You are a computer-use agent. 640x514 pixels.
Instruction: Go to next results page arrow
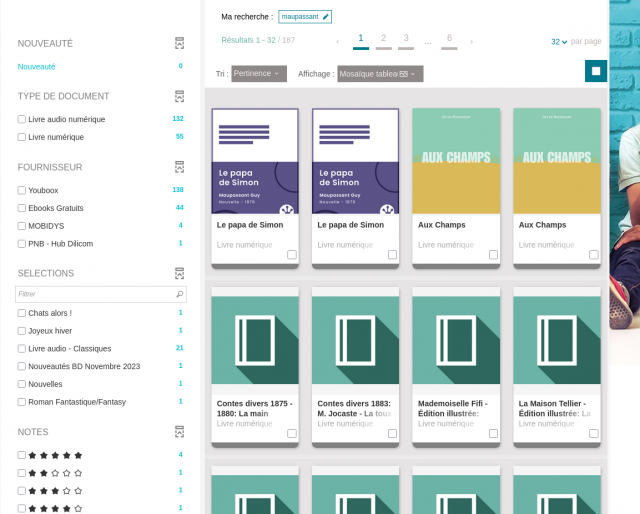(471, 42)
